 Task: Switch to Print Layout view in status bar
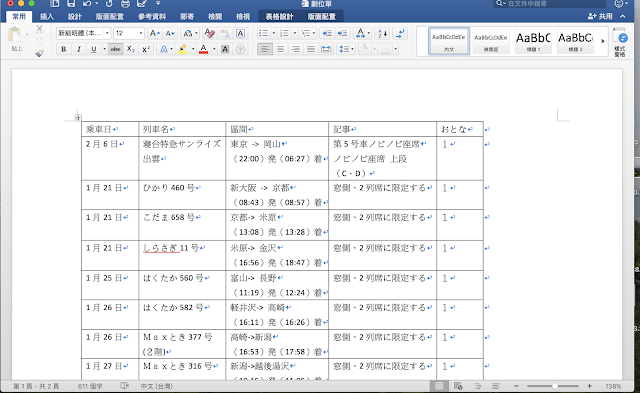(439, 386)
